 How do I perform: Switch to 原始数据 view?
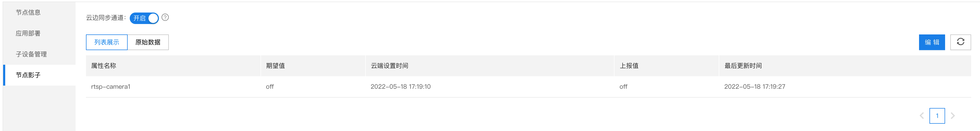148,42
